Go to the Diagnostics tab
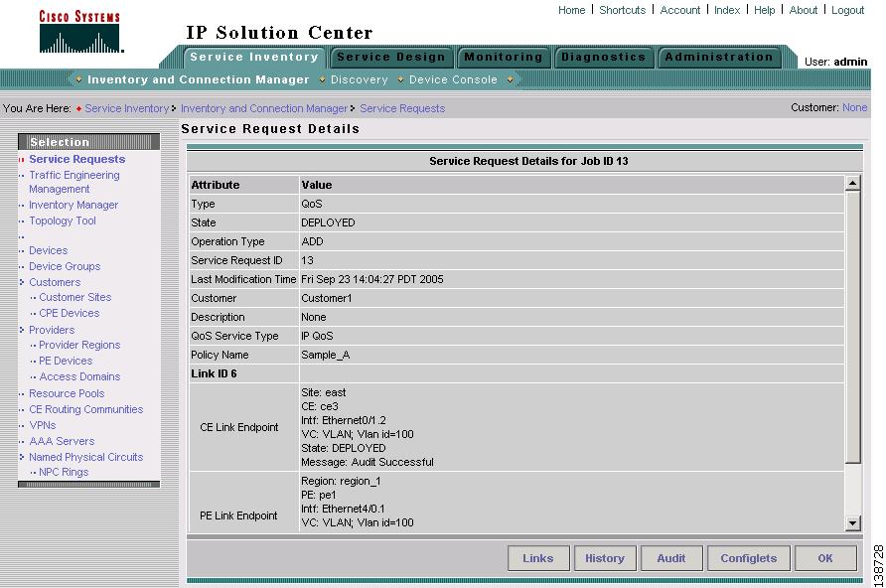 point(603,57)
